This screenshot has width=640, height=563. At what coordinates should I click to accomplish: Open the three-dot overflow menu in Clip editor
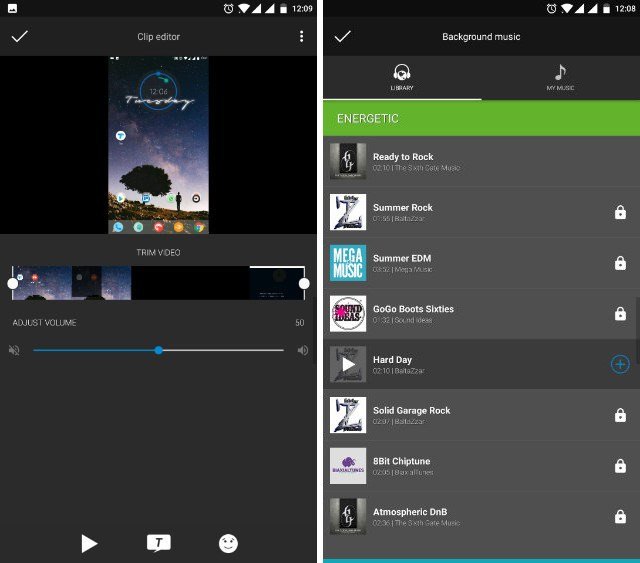(301, 36)
